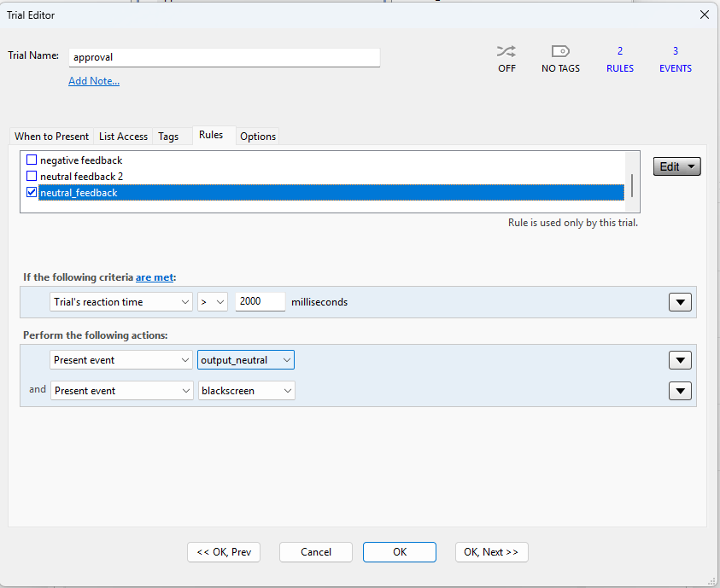Switch to the When to Present tab
Viewport: 720px width, 588px height.
(x=51, y=137)
